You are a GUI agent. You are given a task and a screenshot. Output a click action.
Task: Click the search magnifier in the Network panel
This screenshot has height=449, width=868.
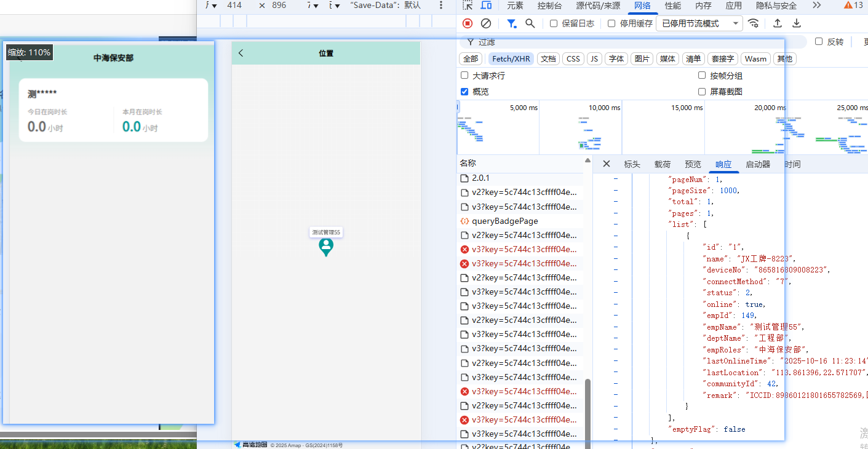point(530,23)
